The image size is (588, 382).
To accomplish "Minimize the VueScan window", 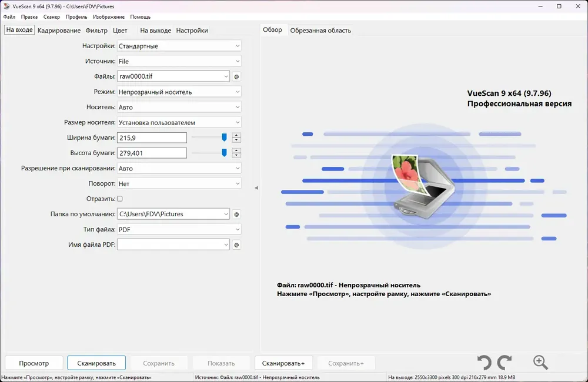I will pos(540,6).
